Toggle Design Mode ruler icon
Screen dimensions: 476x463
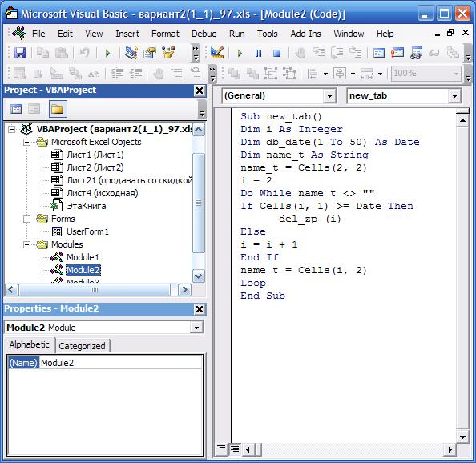pos(217,53)
